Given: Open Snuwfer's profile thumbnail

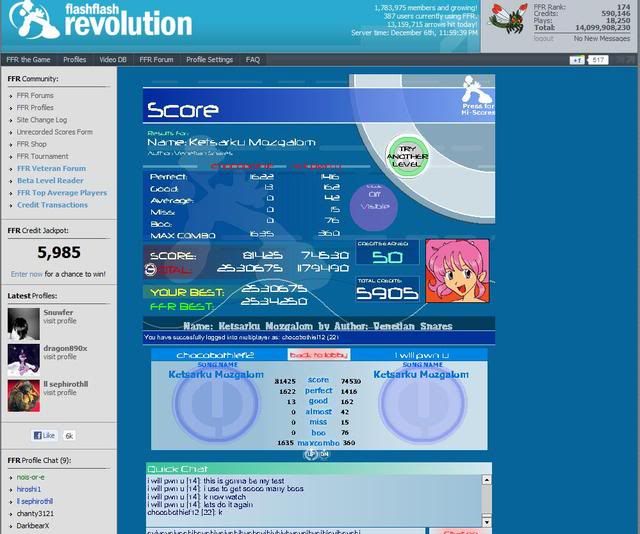Looking at the screenshot, I should pyautogui.click(x=23, y=322).
